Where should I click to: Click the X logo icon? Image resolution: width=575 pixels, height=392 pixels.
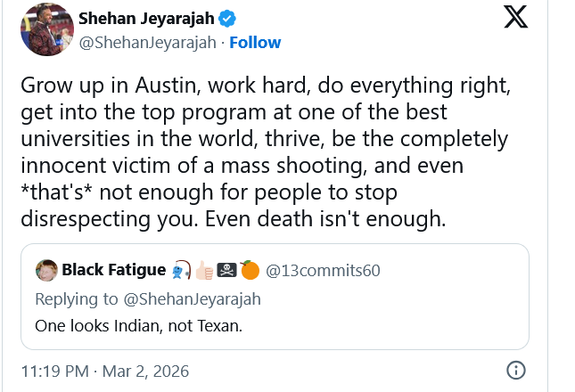(x=515, y=17)
